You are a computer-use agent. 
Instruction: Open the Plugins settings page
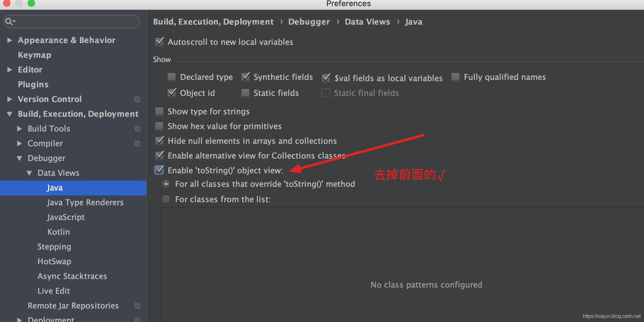tap(33, 84)
